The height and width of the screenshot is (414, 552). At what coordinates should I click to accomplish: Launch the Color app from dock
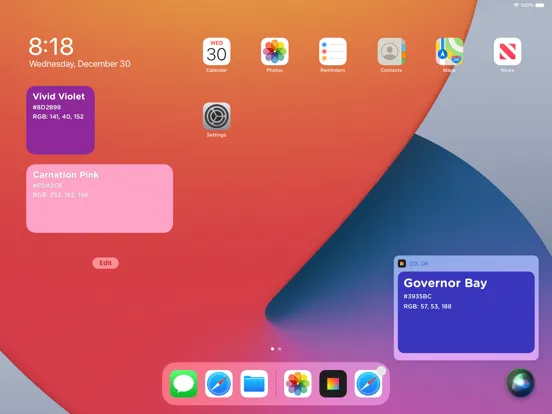pyautogui.click(x=333, y=383)
